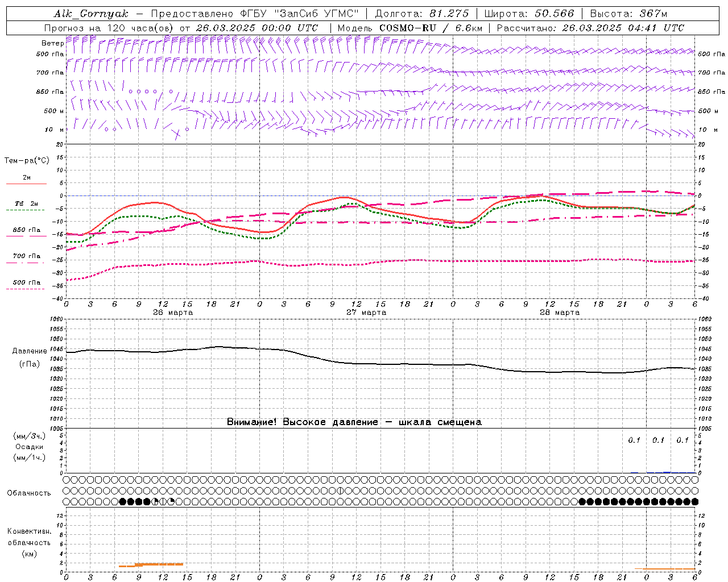The width and height of the screenshot is (728, 582).
Task: Click the '700 гПа' temperature legend entry
Action: 27,256
